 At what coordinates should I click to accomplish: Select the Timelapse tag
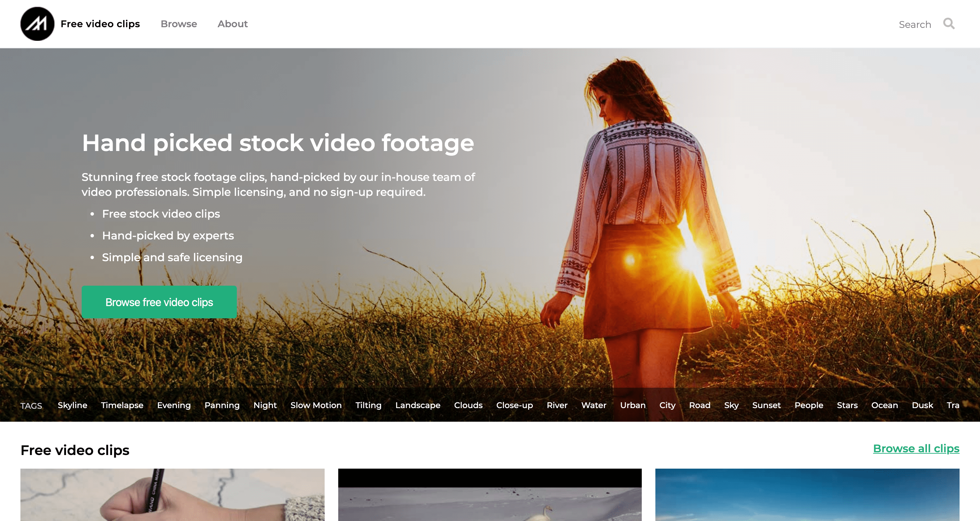coord(122,405)
